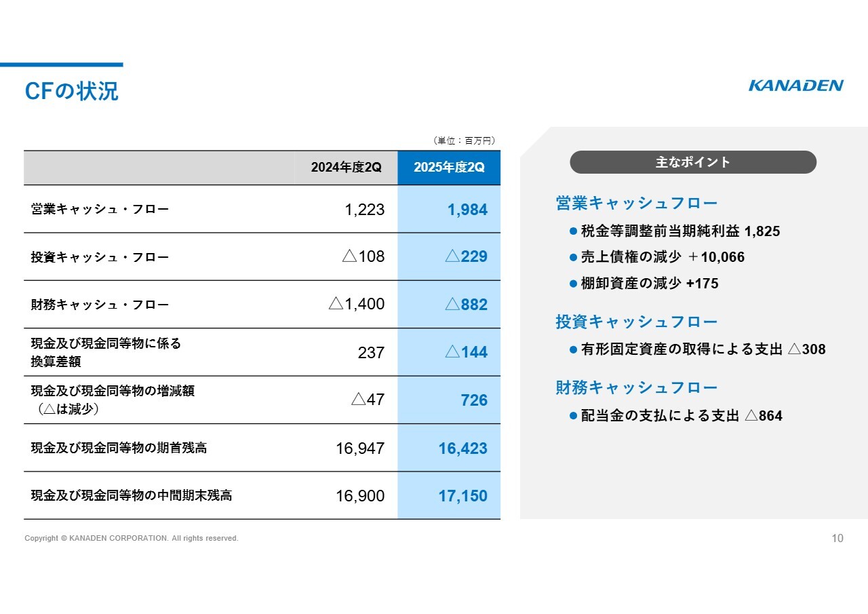Click the 17,150 closing balance value
Viewport: 868px width, 614px height.
pyautogui.click(x=462, y=496)
